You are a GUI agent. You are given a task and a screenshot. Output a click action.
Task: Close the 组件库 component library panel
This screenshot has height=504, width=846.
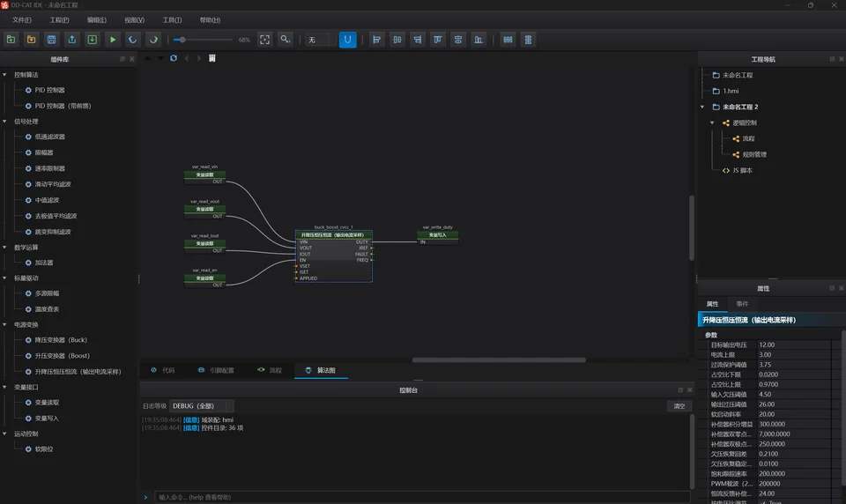[131, 59]
